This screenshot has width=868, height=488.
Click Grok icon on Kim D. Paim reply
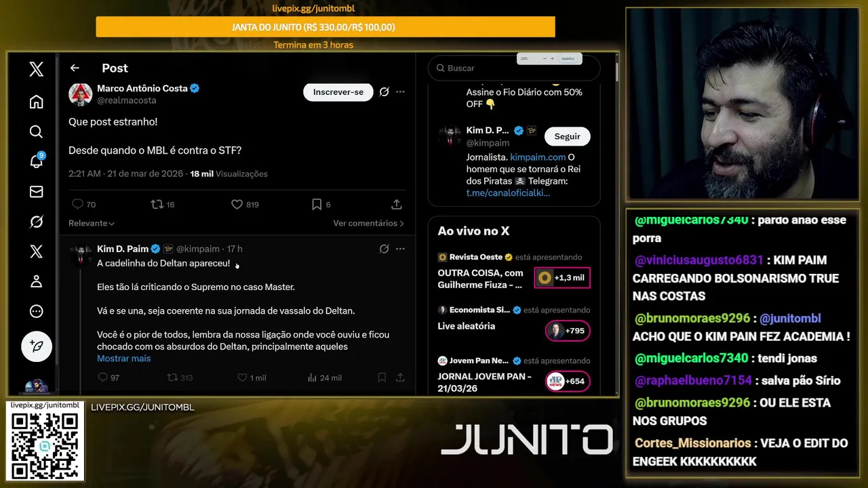pyautogui.click(x=384, y=249)
